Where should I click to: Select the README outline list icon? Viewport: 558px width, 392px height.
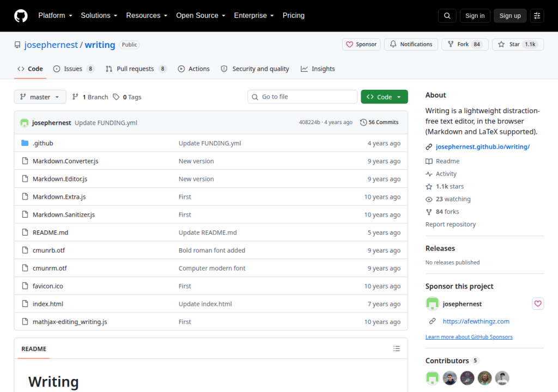tap(397, 348)
